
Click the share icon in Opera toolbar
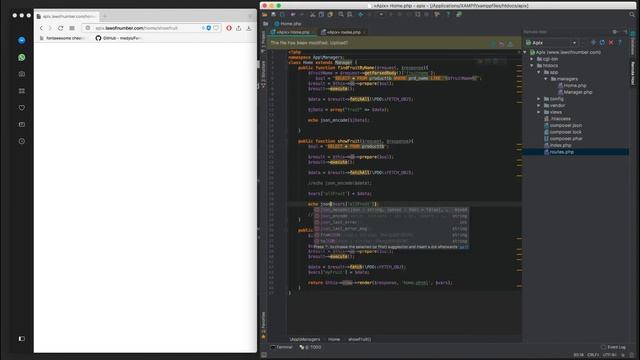coord(239,28)
